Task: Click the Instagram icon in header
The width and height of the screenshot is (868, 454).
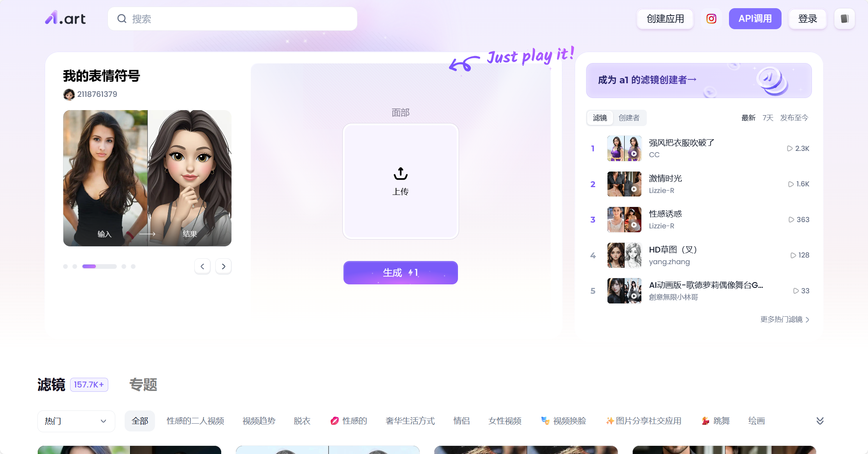Action: pos(711,19)
